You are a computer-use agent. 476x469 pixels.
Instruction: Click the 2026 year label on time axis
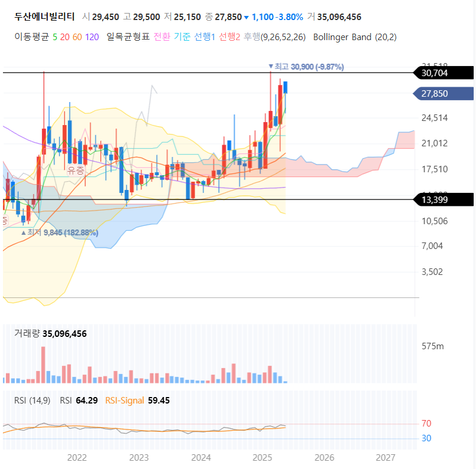[x=324, y=457]
